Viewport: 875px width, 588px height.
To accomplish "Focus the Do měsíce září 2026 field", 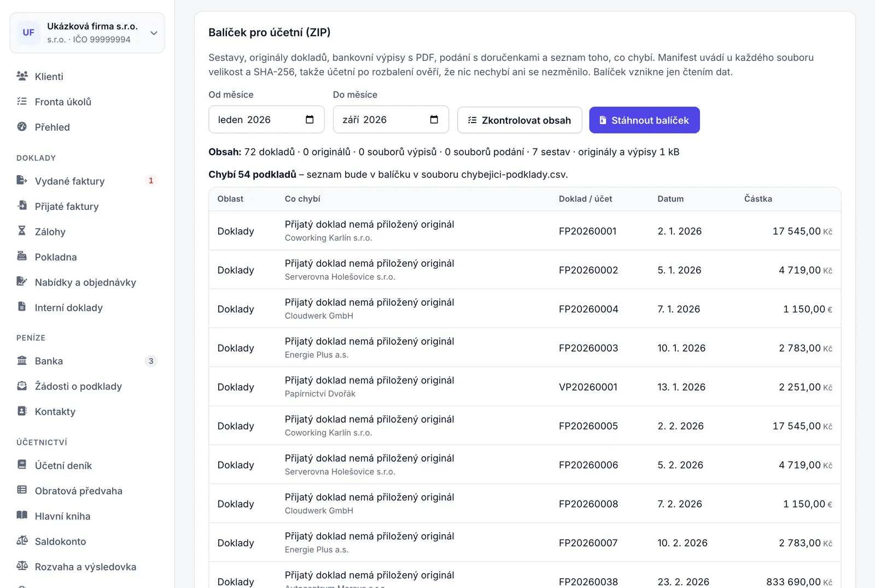I will click(x=391, y=119).
